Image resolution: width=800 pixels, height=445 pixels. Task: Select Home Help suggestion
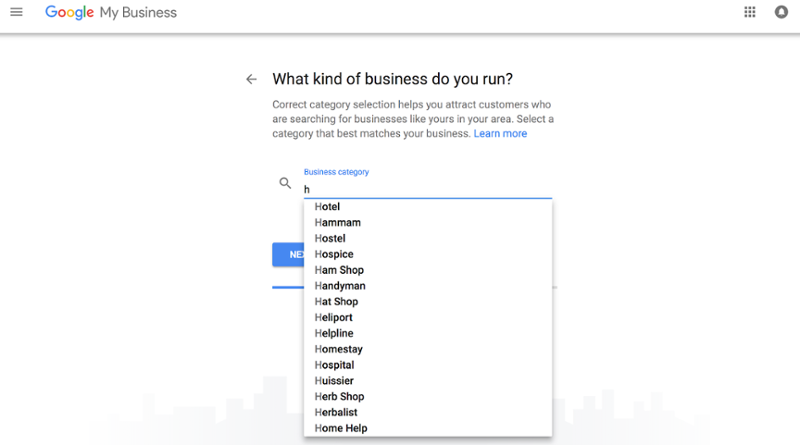(x=428, y=428)
